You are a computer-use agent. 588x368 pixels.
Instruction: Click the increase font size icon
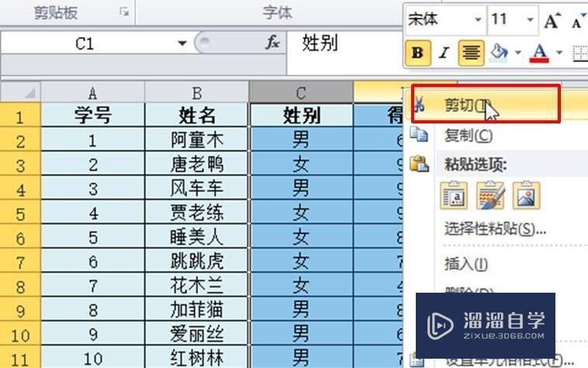(x=552, y=21)
